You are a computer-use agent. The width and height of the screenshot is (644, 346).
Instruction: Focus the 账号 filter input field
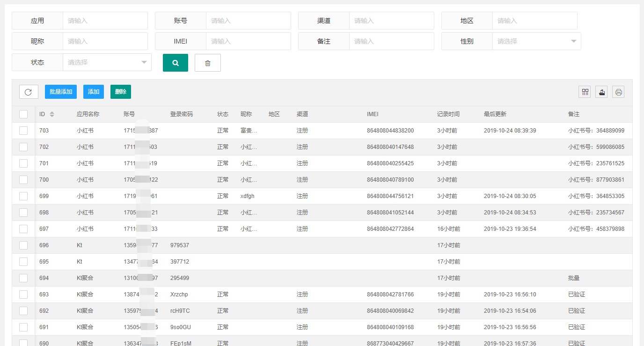(249, 21)
